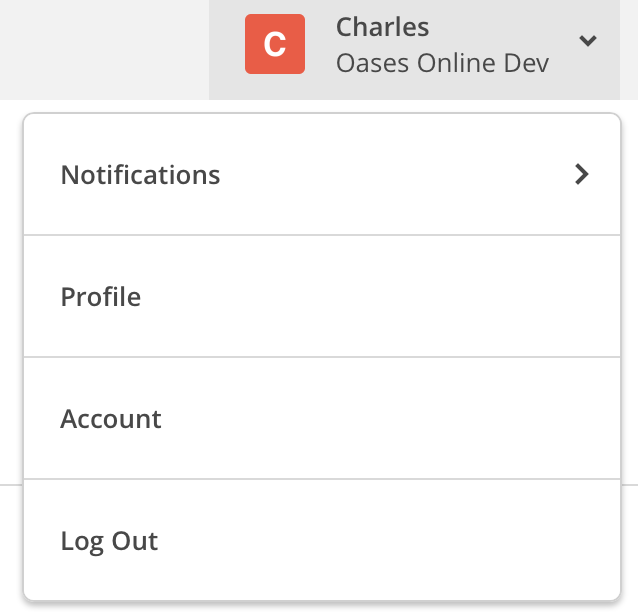The image size is (638, 612).
Task: Select Profile from the user menu
Action: (x=320, y=297)
